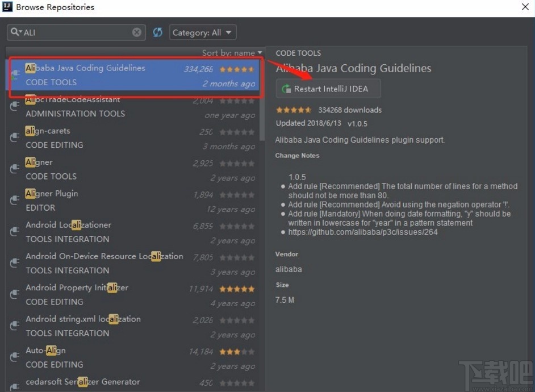
Task: Click Restart IntelliJ IDEA
Action: point(328,89)
